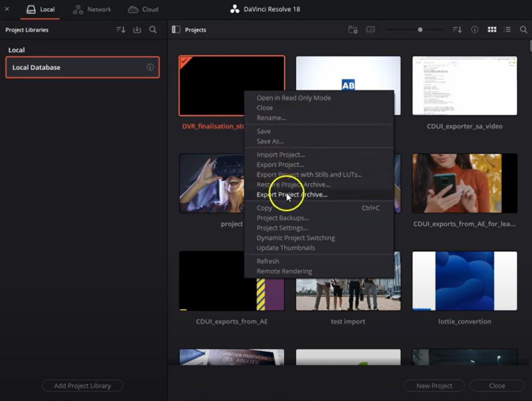Choose Export Project Archive from context menu
This screenshot has width=532, height=401.
(x=292, y=195)
